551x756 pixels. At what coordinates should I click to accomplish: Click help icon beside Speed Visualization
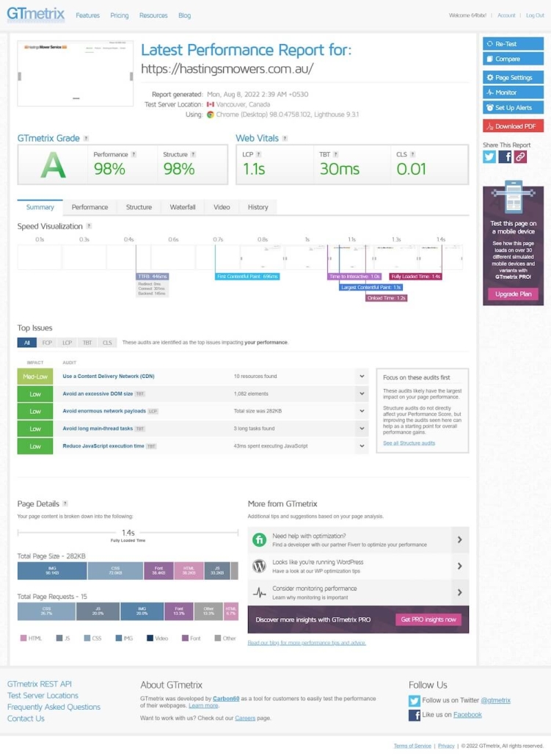click(89, 226)
